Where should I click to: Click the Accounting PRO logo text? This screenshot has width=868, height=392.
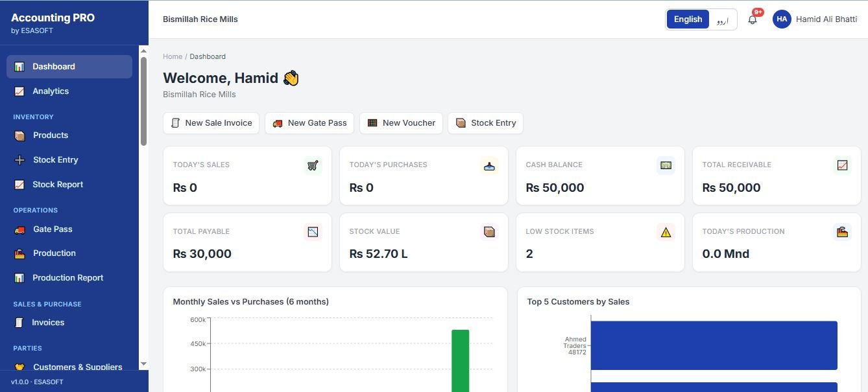(x=53, y=18)
